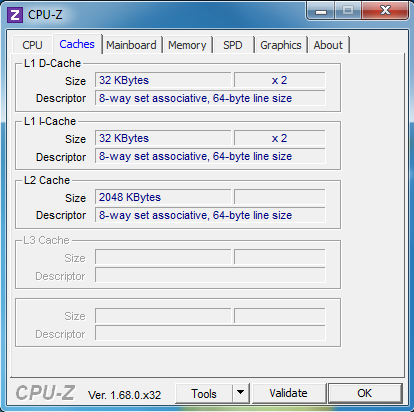Open the About tab
The height and width of the screenshot is (412, 414).
coord(328,45)
